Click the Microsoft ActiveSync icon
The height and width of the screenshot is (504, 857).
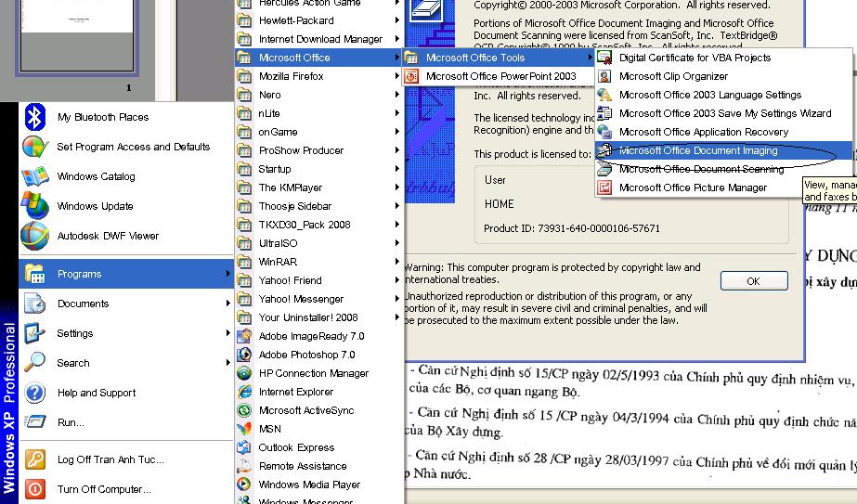click(244, 410)
